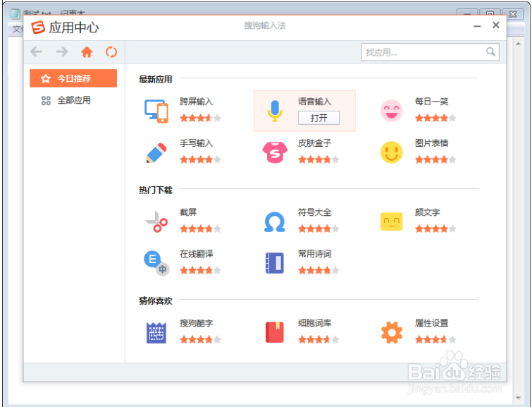Launch the 手写输入 pencil icon
Viewport: 532px width, 407px height.
pos(156,152)
